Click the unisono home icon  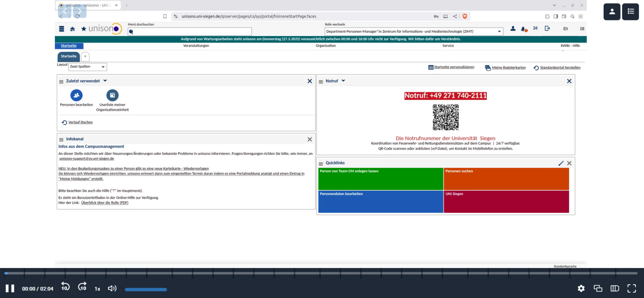coord(72,29)
